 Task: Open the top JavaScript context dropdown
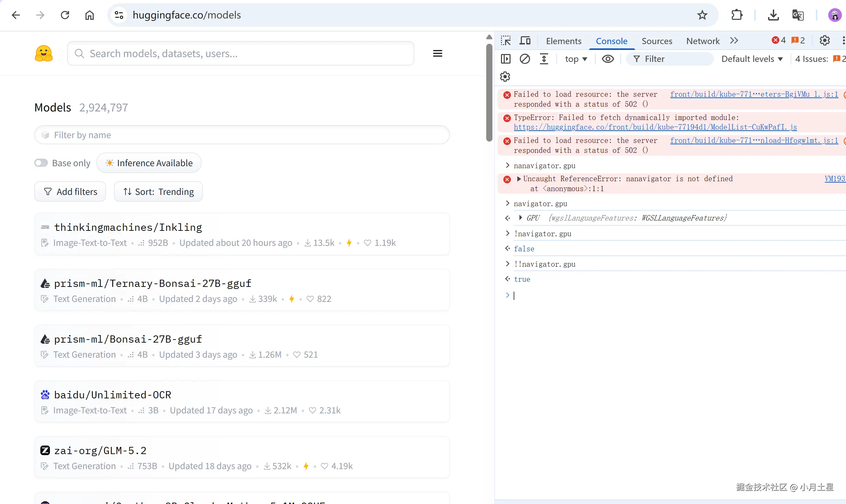pyautogui.click(x=576, y=59)
